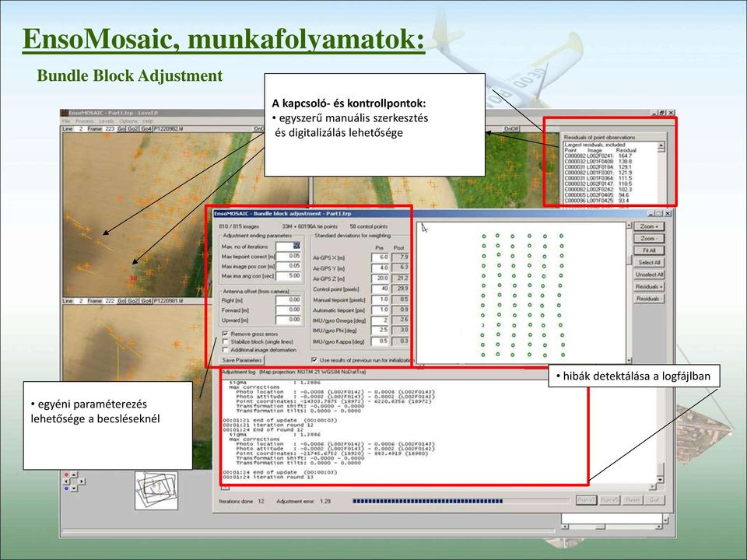Image resolution: width=747 pixels, height=560 pixels.
Task: Select residual row C000082 L002F0241 164.7
Action: [598, 156]
